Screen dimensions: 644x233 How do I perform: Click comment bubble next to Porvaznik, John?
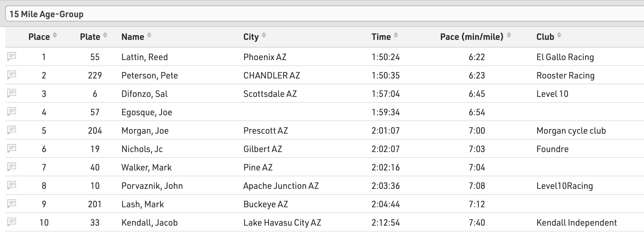(x=12, y=185)
